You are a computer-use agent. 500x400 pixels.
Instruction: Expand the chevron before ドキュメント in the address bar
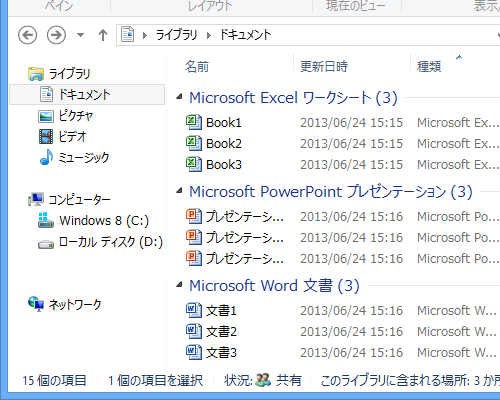(209, 35)
